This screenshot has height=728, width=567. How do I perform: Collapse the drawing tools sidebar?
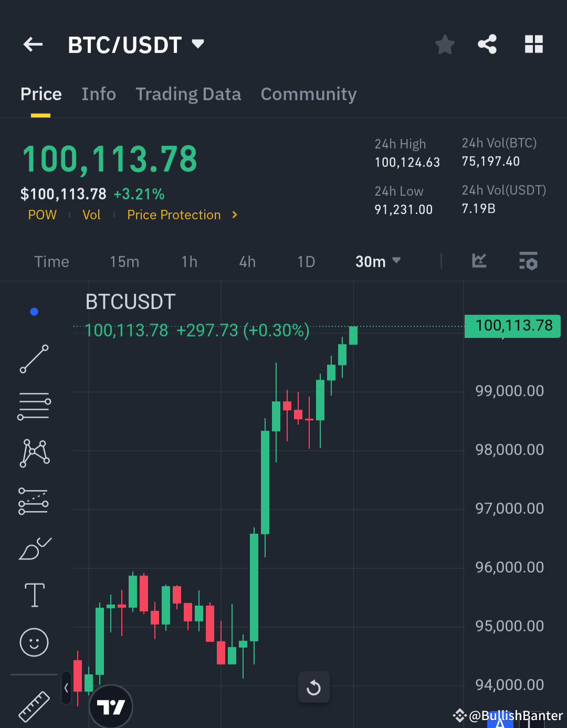66,688
